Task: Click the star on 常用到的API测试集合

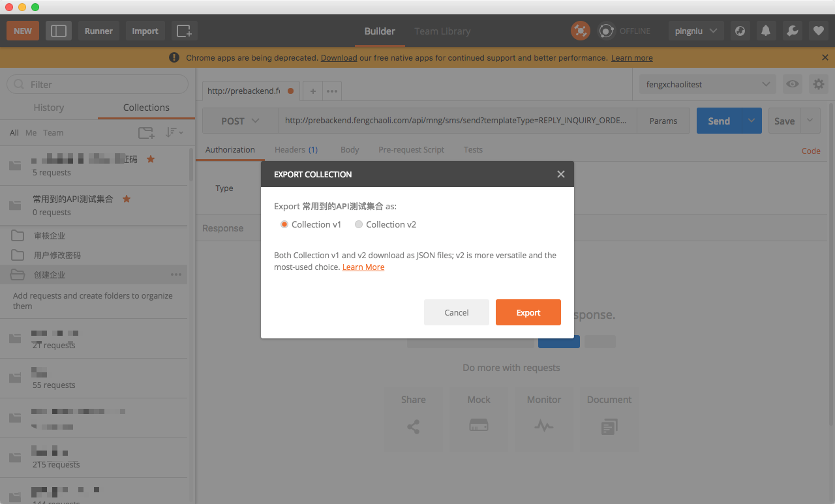Action: point(127,199)
